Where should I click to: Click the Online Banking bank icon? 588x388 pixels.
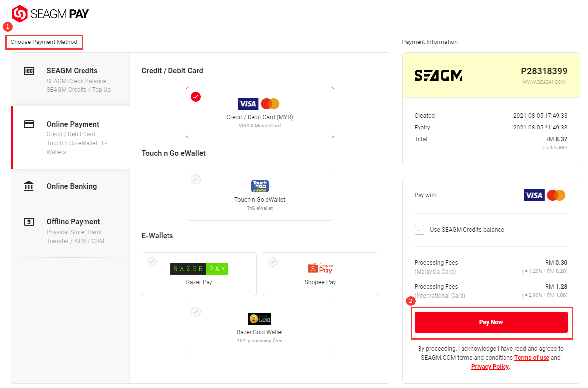29,186
